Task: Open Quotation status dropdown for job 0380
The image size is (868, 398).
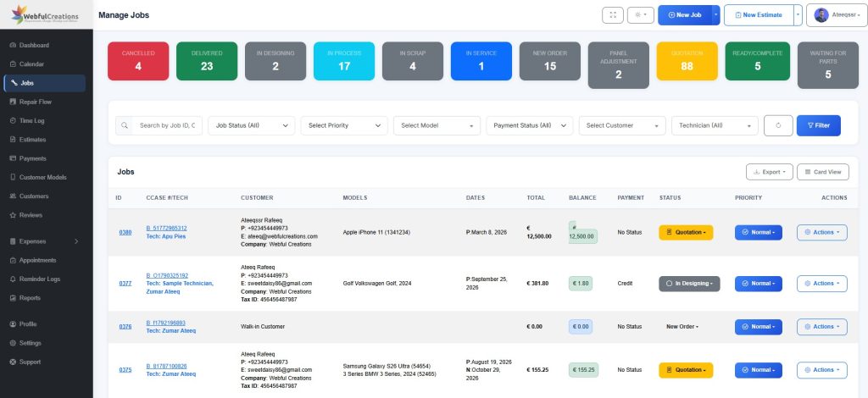Action: click(686, 233)
